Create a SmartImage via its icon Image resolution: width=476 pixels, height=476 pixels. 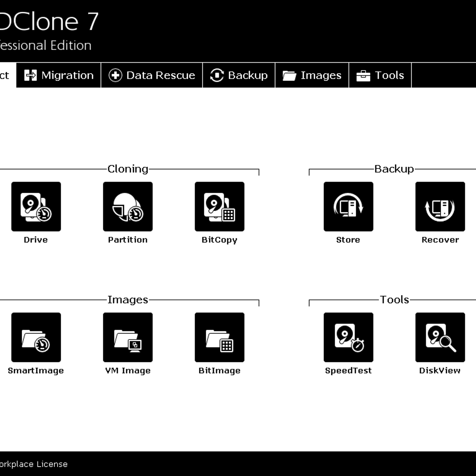point(36,337)
